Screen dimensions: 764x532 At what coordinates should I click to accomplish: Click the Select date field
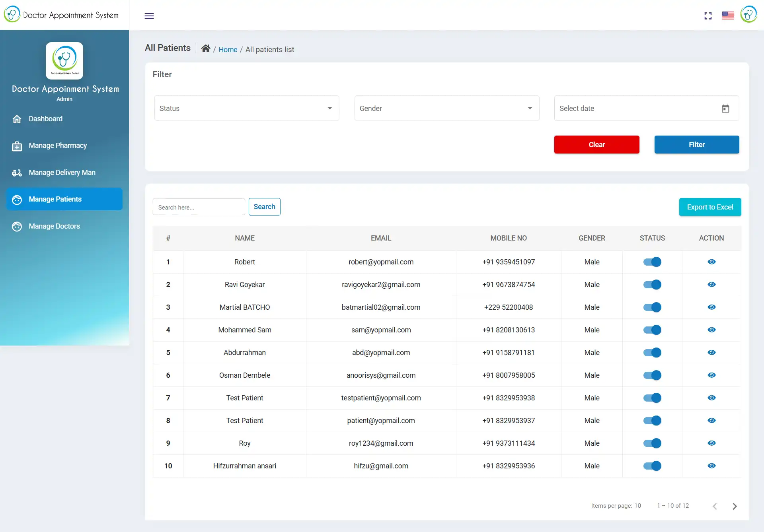click(647, 108)
